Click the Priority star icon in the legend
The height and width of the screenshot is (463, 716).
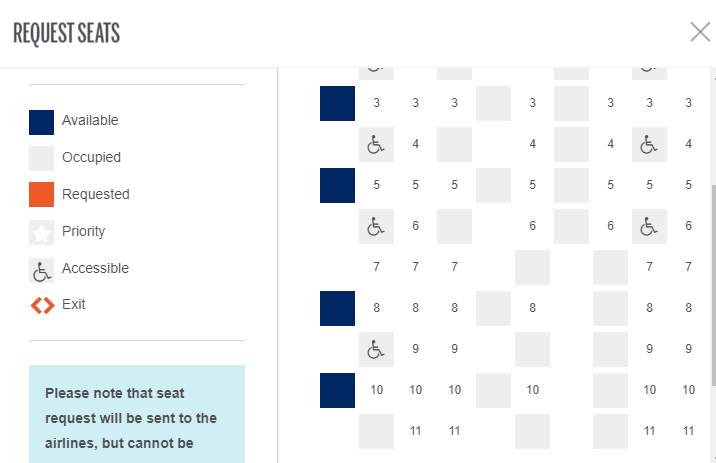[42, 232]
